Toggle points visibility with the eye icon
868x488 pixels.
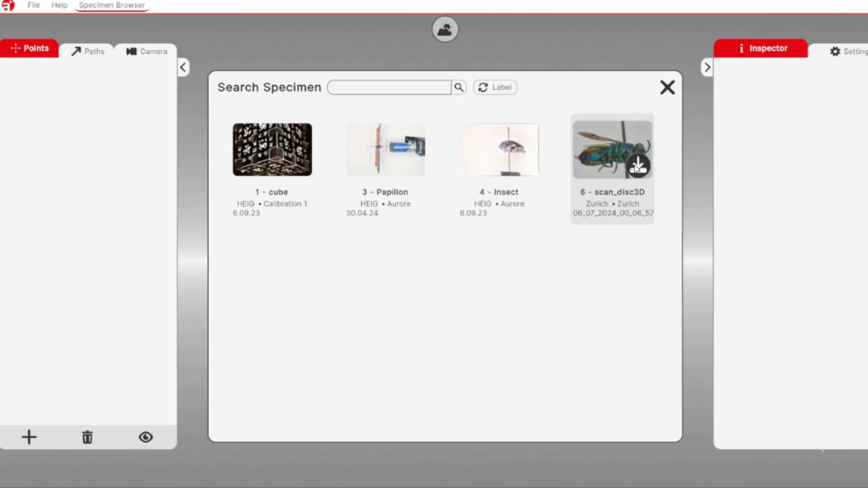click(x=146, y=437)
